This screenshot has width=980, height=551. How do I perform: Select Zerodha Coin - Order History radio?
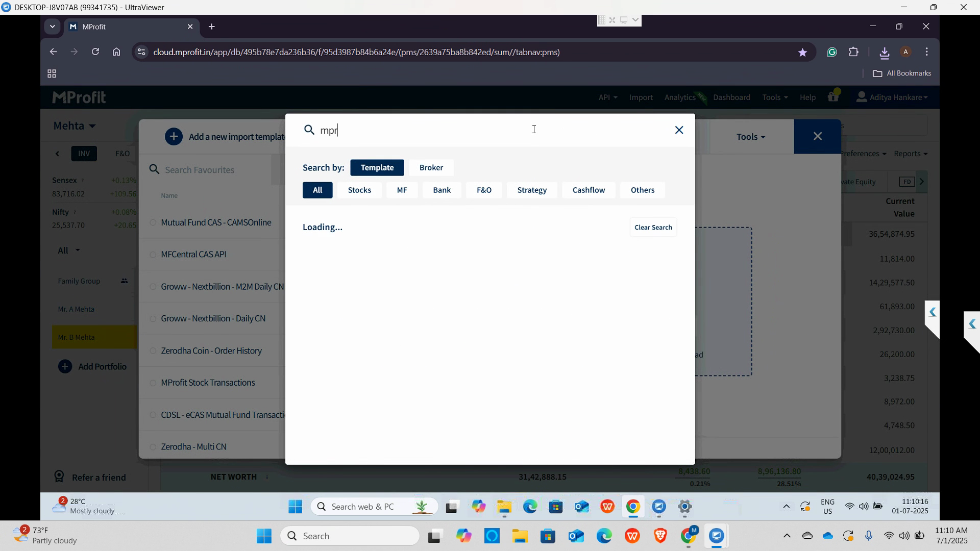pos(153,351)
